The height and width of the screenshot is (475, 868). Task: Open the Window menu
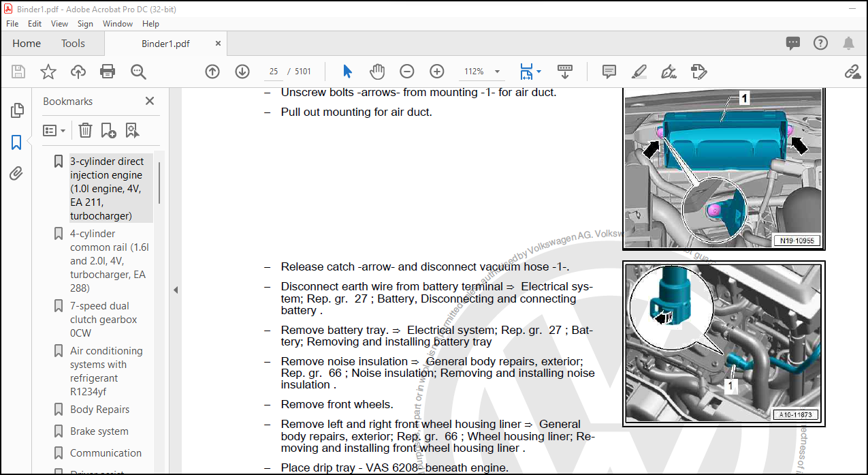(118, 23)
